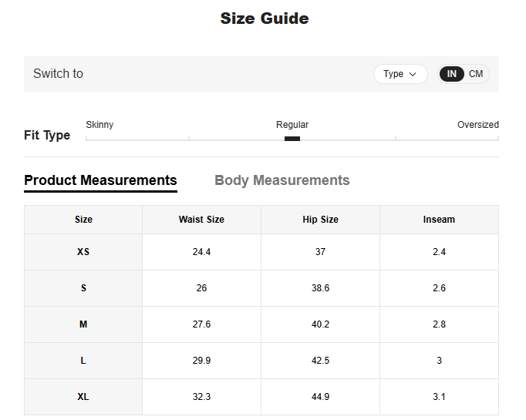
Task: Click the Waist Size column header
Action: coord(201,220)
